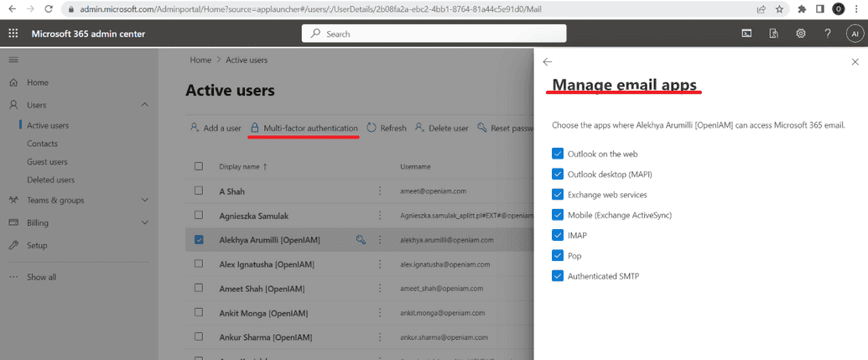Click the Settings gear icon in header
Screen dimensions: 868x360
click(x=801, y=34)
